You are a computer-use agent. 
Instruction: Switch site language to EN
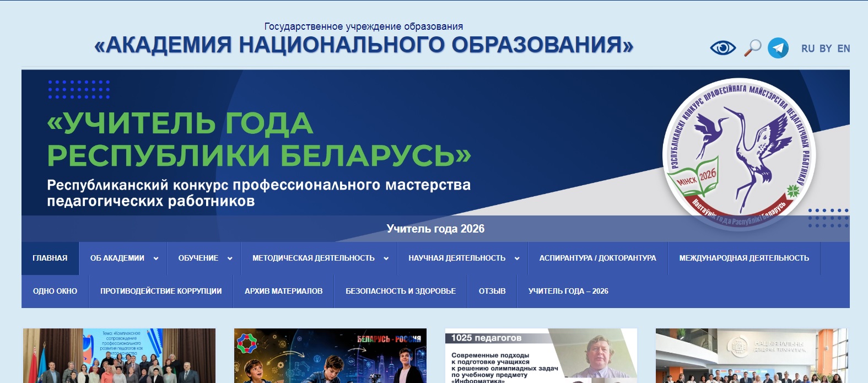pos(844,48)
